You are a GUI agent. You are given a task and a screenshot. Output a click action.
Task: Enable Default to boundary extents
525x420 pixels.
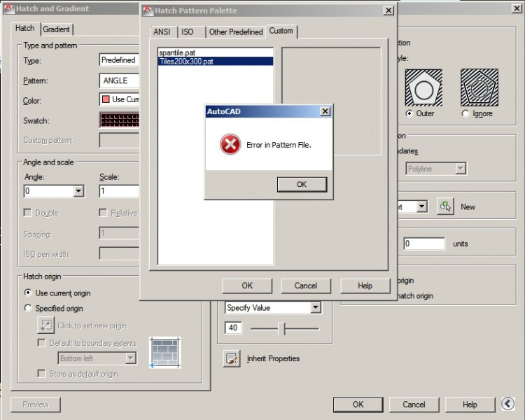point(42,342)
